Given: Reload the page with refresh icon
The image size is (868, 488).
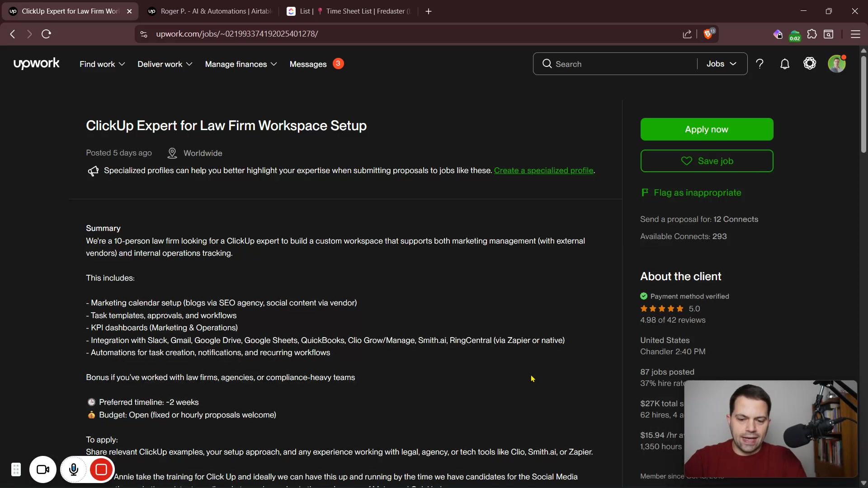Looking at the screenshot, I should [46, 34].
